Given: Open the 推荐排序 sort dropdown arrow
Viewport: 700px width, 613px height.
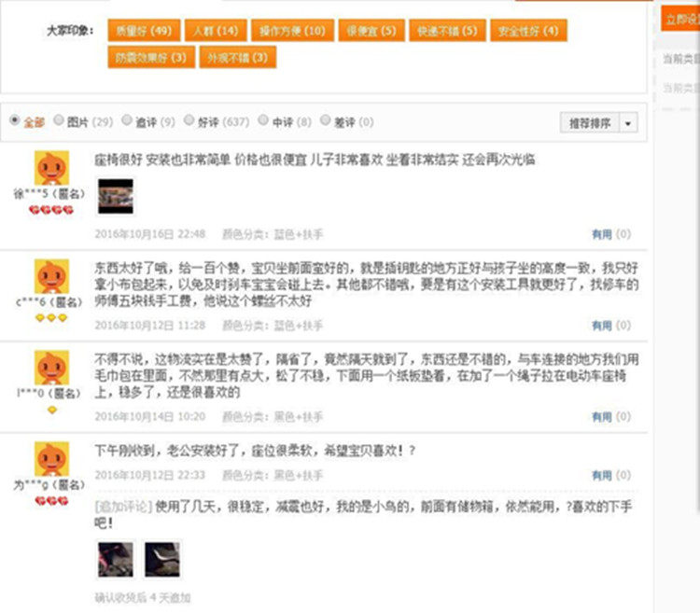Looking at the screenshot, I should coord(628,122).
